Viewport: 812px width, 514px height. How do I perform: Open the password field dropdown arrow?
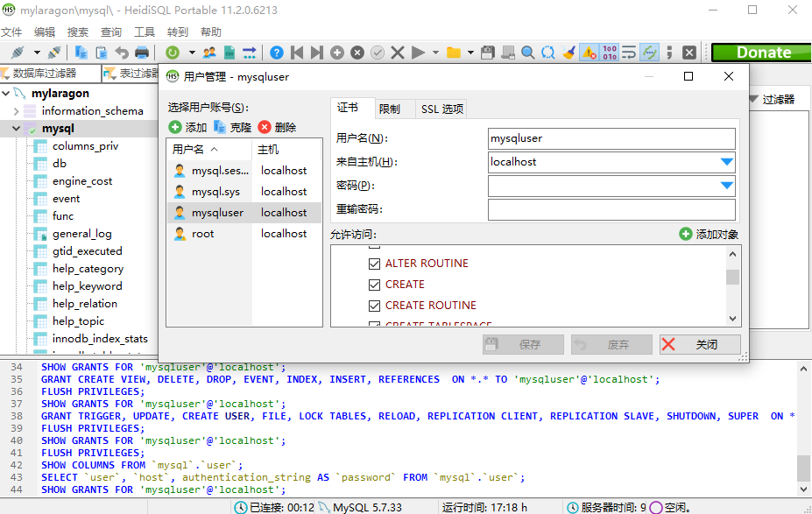coord(726,186)
